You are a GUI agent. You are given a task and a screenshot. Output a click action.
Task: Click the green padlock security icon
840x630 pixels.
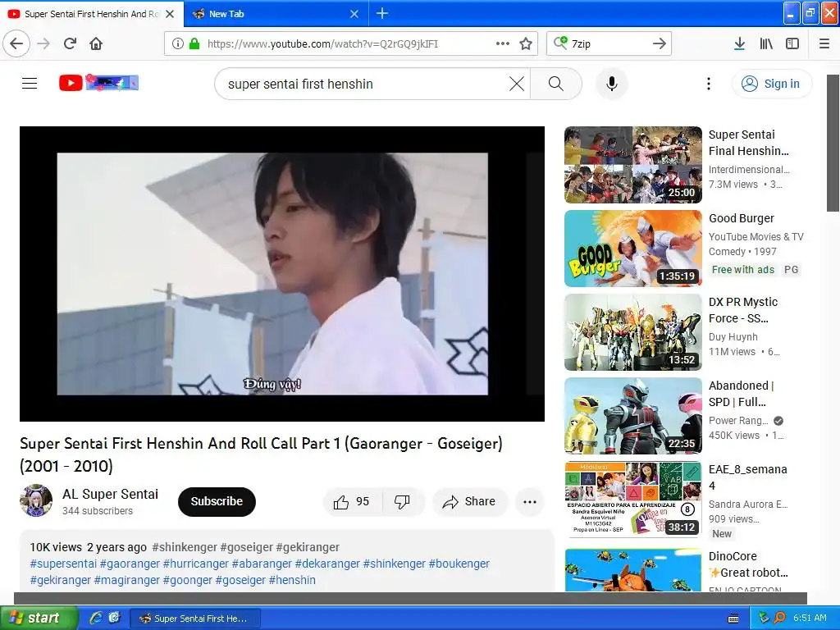pos(194,43)
